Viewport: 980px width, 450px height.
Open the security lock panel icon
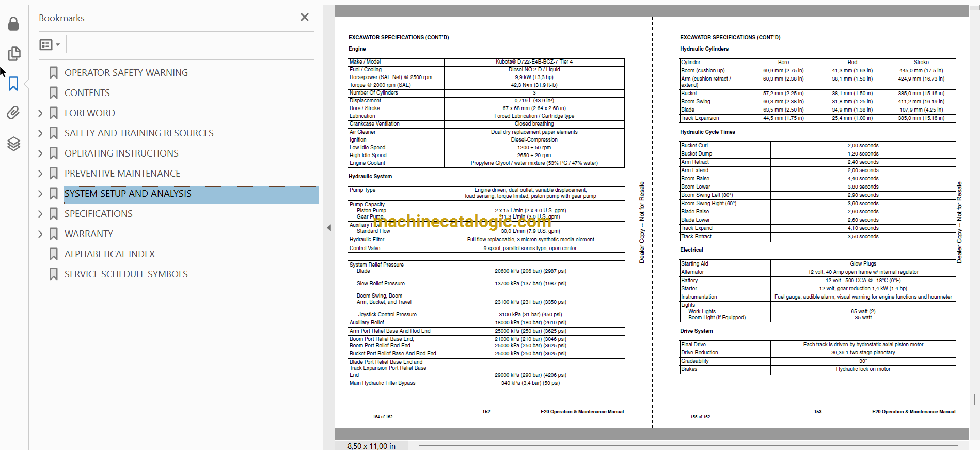pyautogui.click(x=14, y=24)
